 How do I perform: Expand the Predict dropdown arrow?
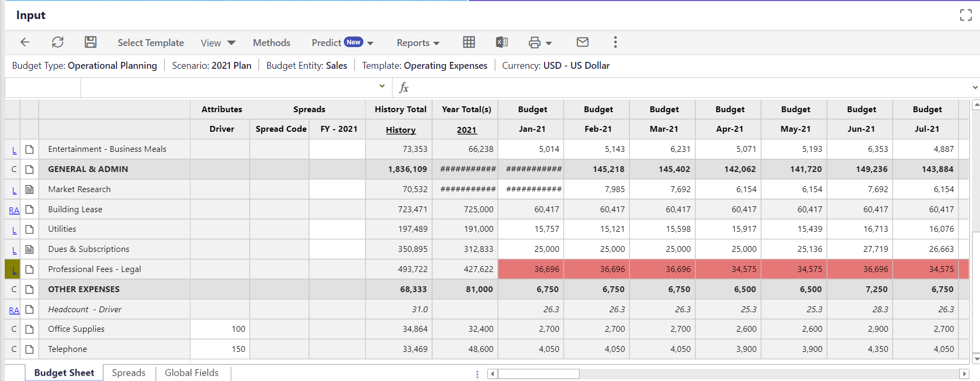(370, 43)
